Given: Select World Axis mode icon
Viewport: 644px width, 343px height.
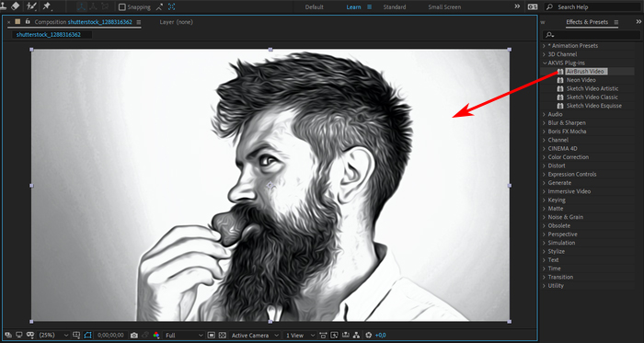Looking at the screenshot, I should coord(93,6).
